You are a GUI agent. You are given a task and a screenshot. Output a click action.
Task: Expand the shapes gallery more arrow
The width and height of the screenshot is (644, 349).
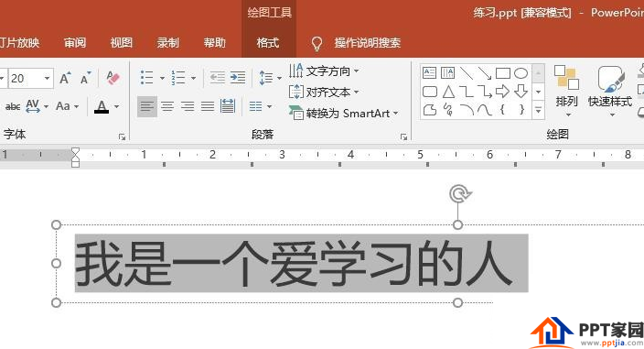pyautogui.click(x=539, y=110)
